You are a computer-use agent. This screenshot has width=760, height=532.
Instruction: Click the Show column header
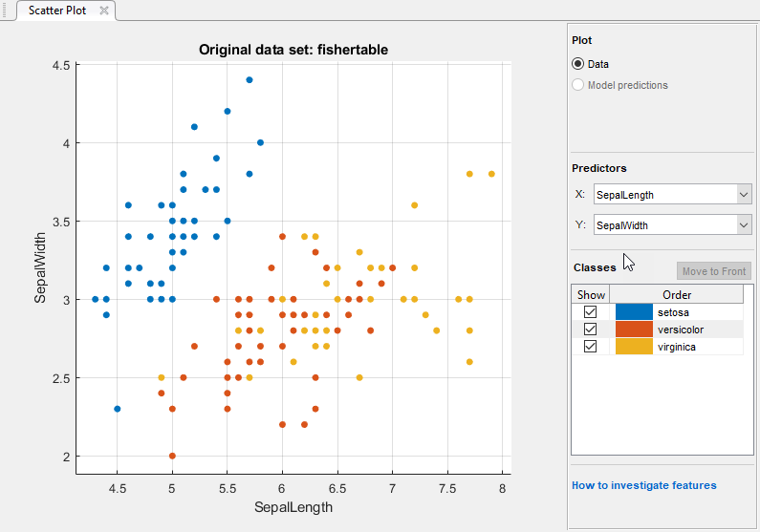pyautogui.click(x=591, y=294)
